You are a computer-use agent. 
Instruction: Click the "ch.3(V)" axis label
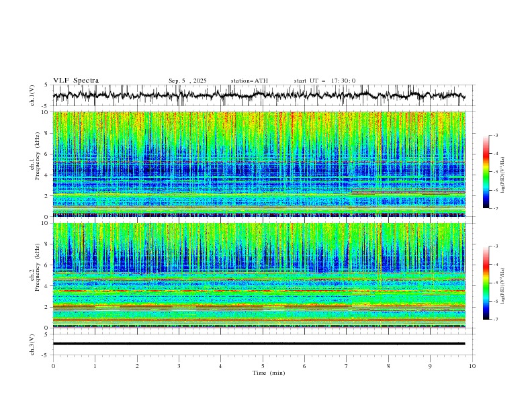tap(32, 345)
